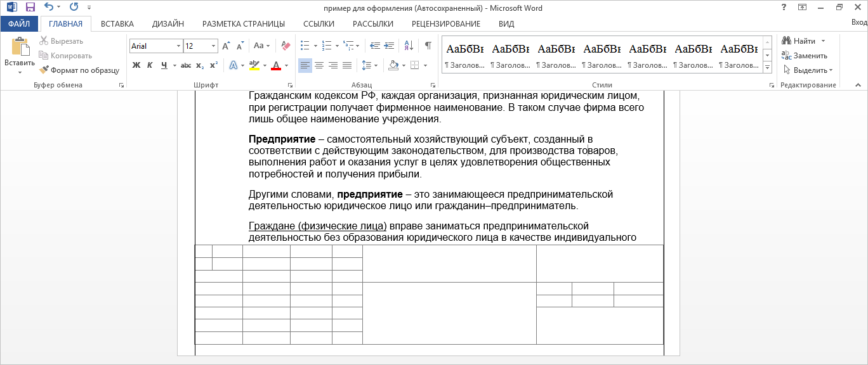Screen dimensions: 868x365
Task: Click the Sort icon in the paragraph group
Action: point(410,46)
